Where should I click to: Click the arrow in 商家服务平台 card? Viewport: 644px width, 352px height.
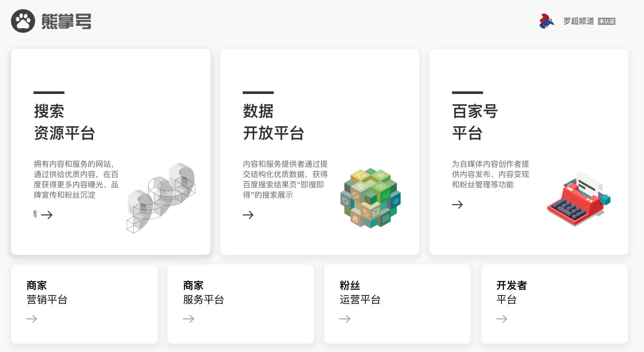pyautogui.click(x=188, y=319)
